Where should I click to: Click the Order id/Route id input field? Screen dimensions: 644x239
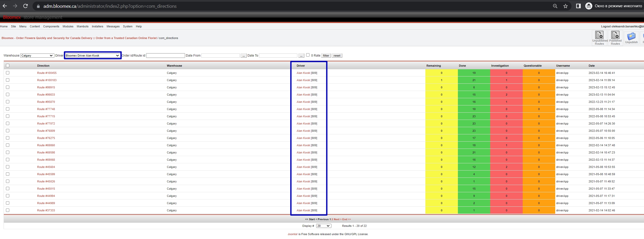[165, 56]
